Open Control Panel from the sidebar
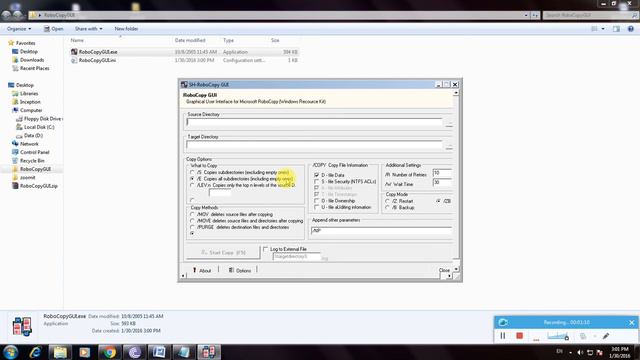Screen dimensions: 640x360 (x=34, y=152)
